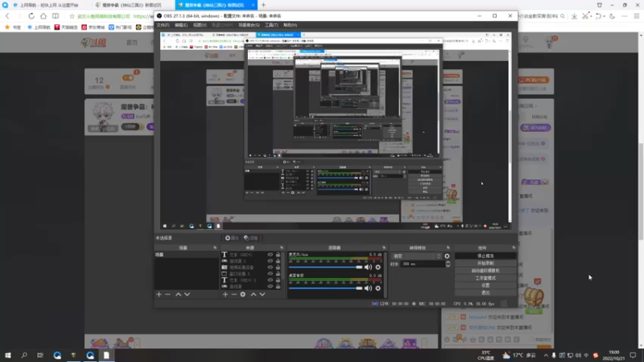The image size is (644, 362).
Task: Switch to the first browser tab
Action: [48, 5]
